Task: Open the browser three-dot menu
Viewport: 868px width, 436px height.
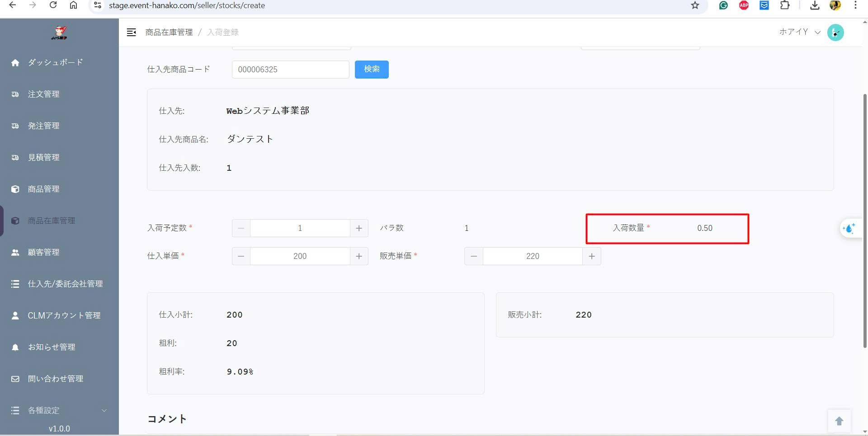Action: pos(855,5)
